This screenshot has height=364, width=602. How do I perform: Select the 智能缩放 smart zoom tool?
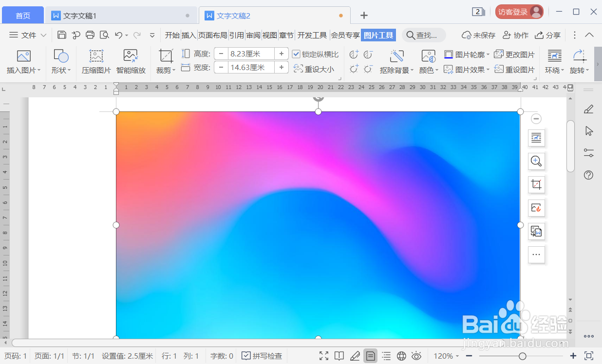[131, 61]
